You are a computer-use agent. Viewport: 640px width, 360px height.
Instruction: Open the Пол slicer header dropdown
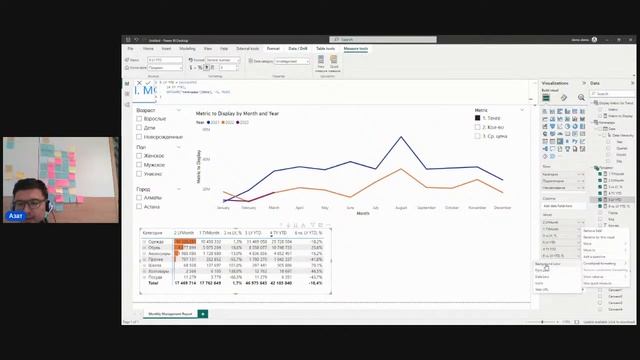(x=178, y=147)
